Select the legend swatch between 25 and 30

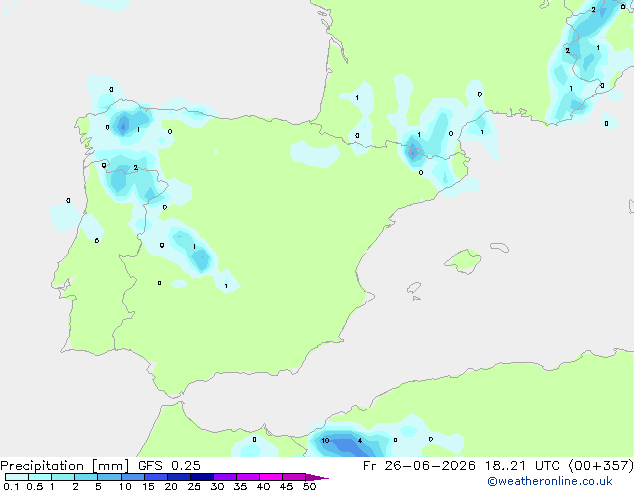coord(202,477)
